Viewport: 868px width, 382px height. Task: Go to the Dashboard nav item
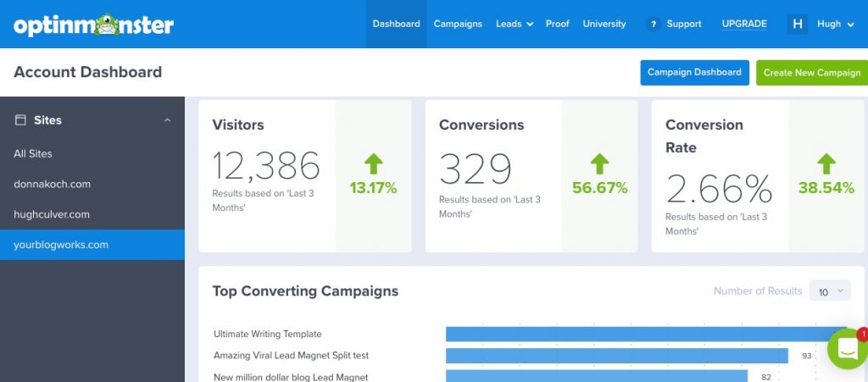pos(397,24)
